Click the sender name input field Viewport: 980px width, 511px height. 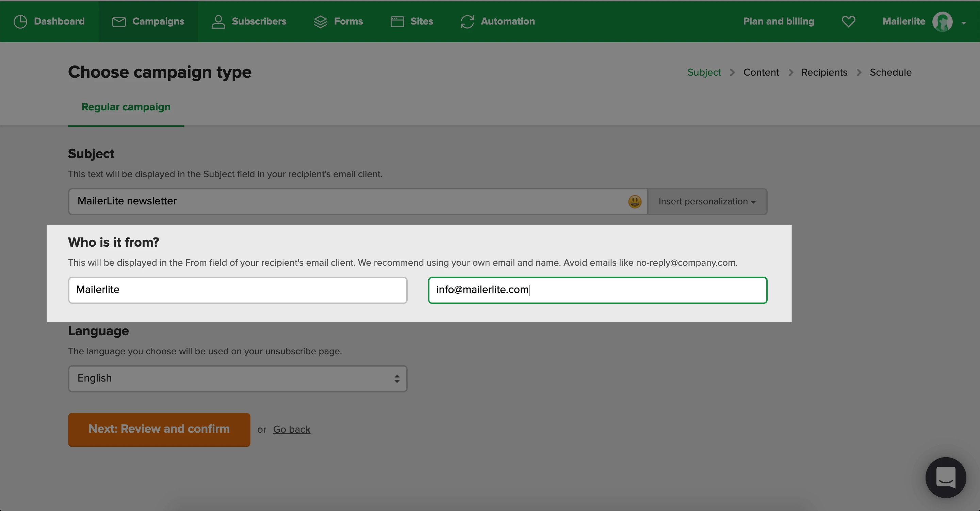click(238, 290)
